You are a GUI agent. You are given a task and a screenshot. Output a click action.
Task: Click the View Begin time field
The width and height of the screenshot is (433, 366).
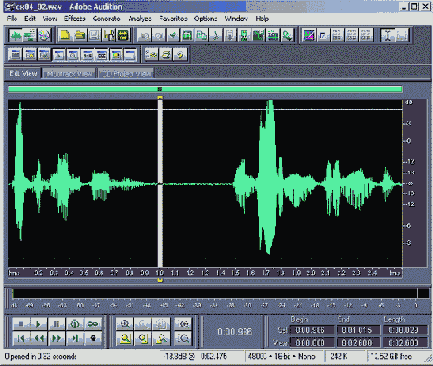point(311,343)
